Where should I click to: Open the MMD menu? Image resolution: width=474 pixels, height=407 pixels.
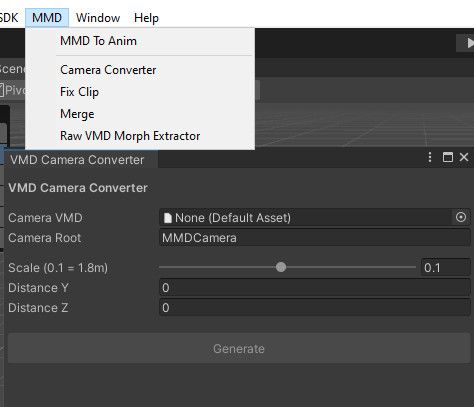47,17
